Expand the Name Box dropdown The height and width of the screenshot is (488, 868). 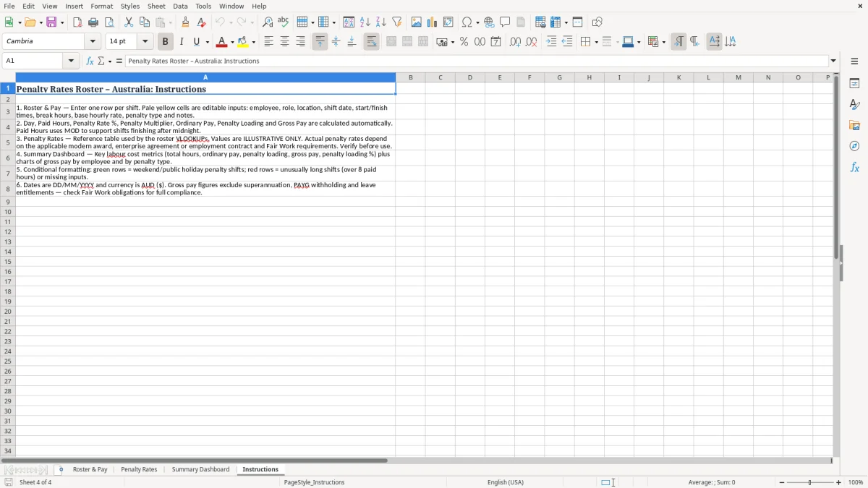click(71, 61)
